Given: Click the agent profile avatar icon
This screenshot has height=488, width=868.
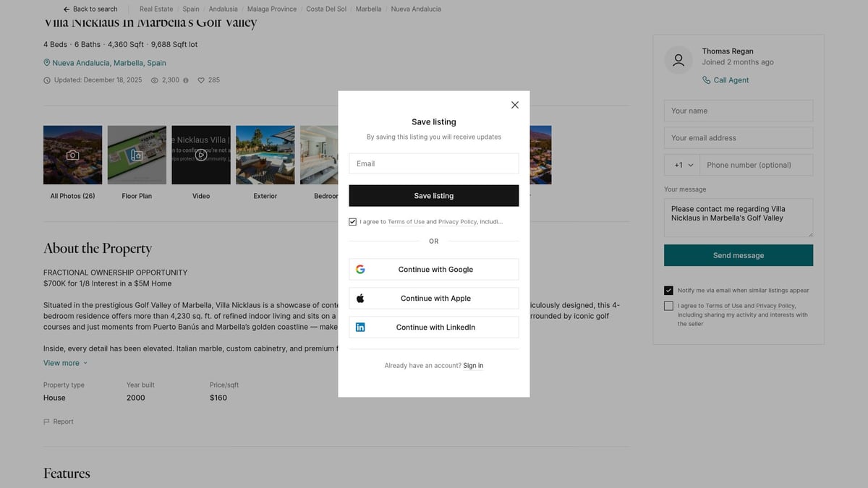Looking at the screenshot, I should [x=678, y=60].
